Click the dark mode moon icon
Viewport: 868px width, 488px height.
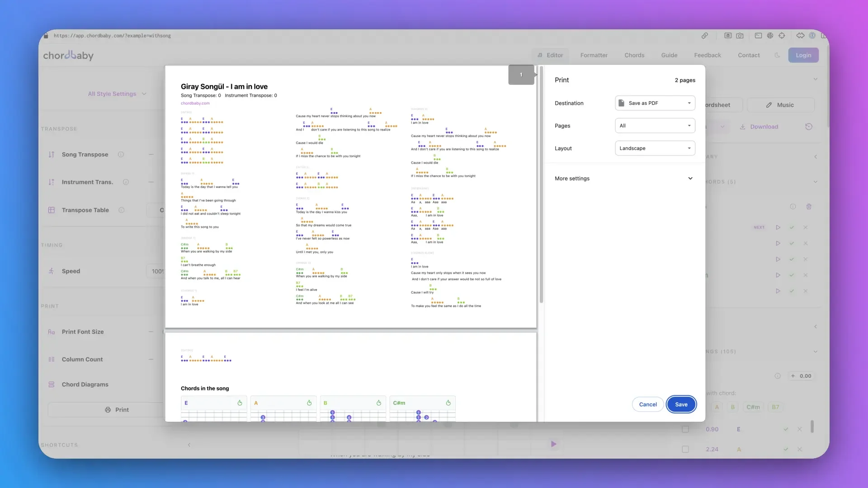(777, 55)
